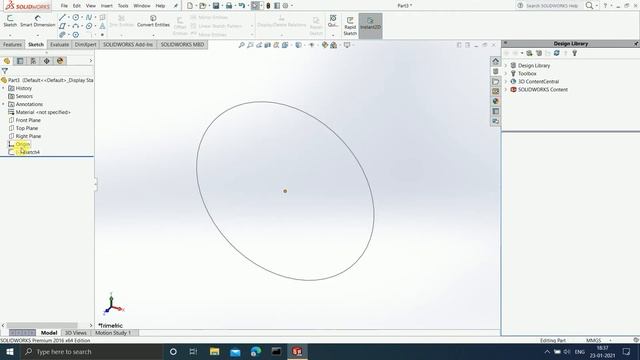
Task: Expand FeatureManager tabs with right chevron
Action: [91, 61]
